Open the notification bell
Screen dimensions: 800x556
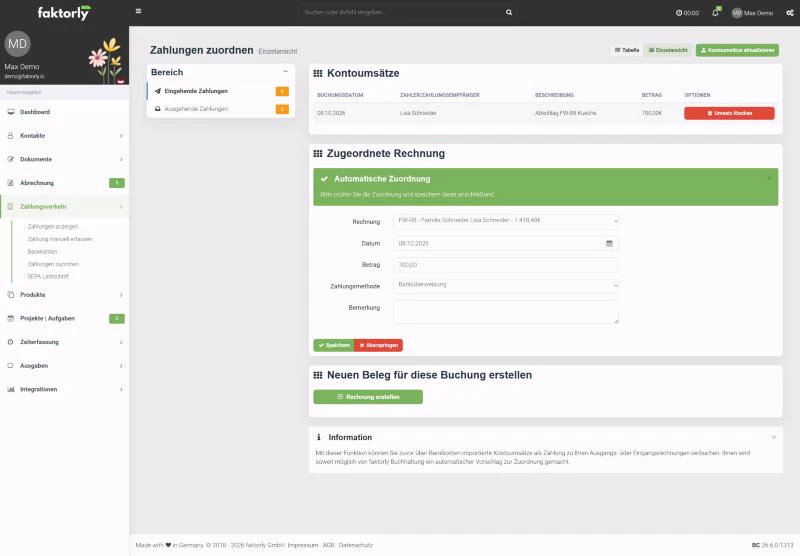715,12
